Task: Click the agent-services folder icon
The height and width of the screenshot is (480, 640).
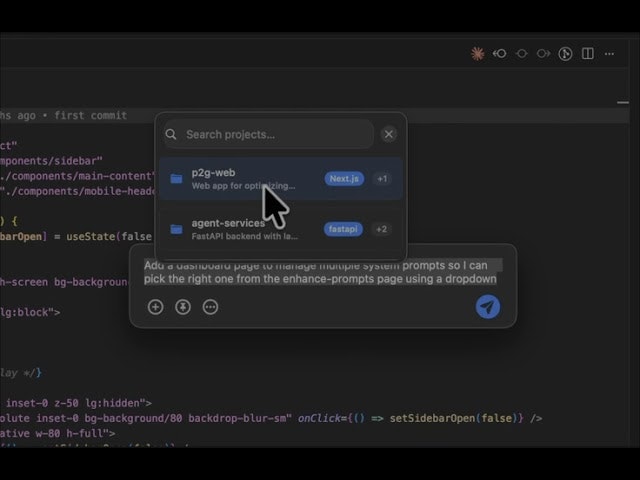Action: (x=176, y=229)
